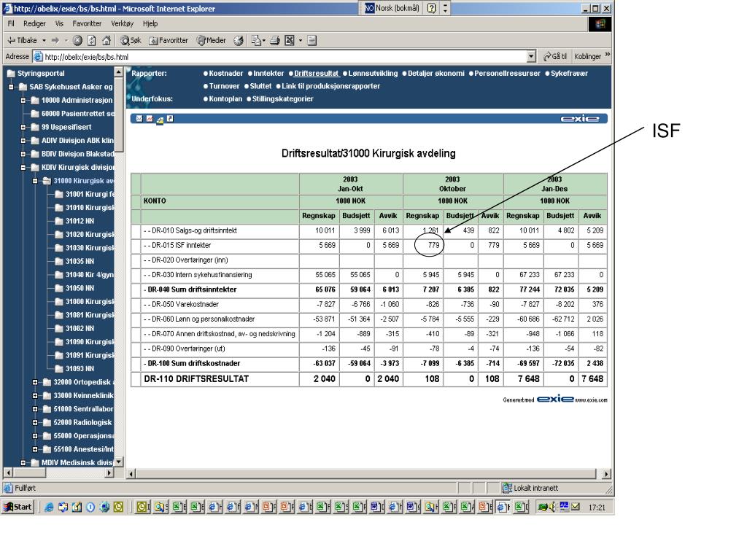Expand the ADIV Divisjon ABK node
This screenshot has height=560, width=747.
(23, 141)
